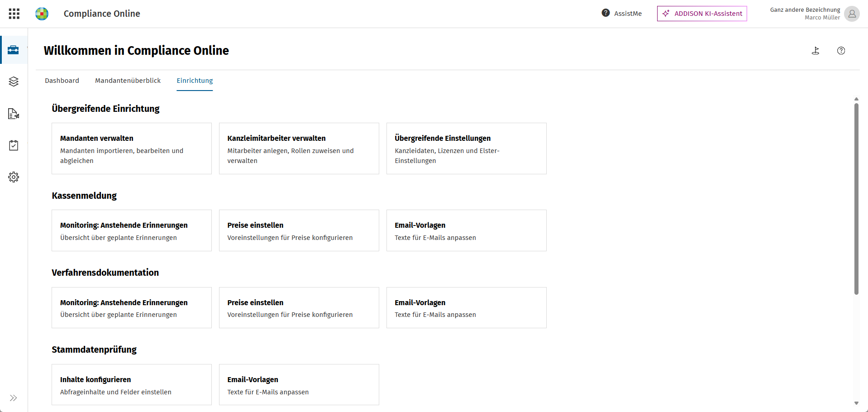Viewport: 868px width, 412px height.
Task: Open the app launcher grid icon
Action: point(14,14)
